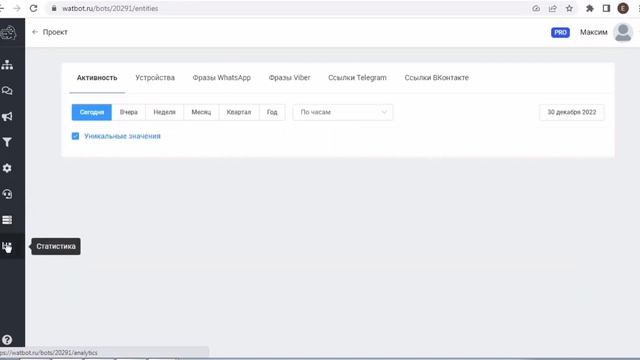Click the help question mark icon
The image size is (640, 360).
click(7, 340)
